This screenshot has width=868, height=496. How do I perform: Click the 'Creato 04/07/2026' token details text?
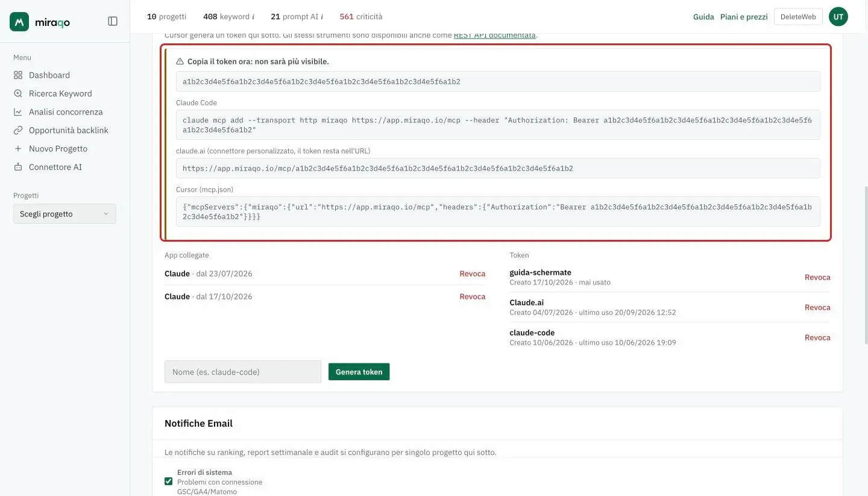593,313
